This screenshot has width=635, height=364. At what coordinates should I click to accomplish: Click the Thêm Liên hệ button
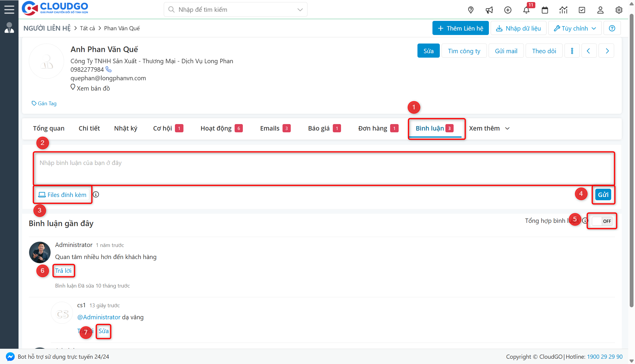click(x=460, y=28)
